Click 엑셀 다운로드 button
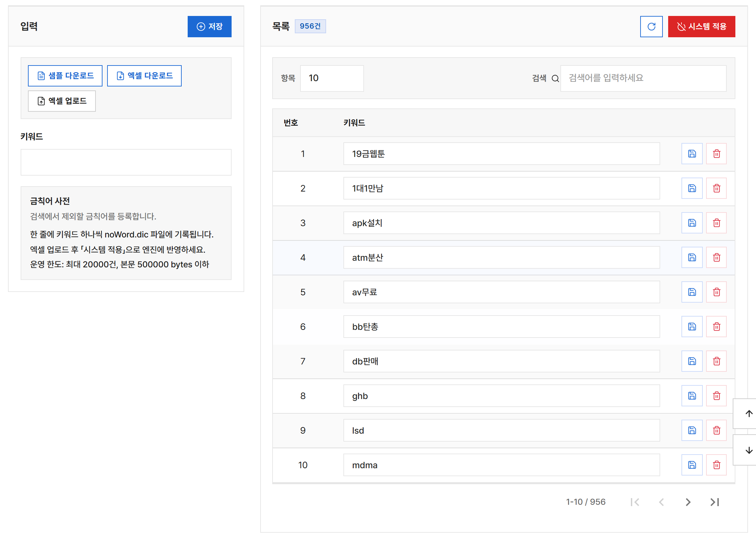The width and height of the screenshot is (756, 552). pos(144,76)
